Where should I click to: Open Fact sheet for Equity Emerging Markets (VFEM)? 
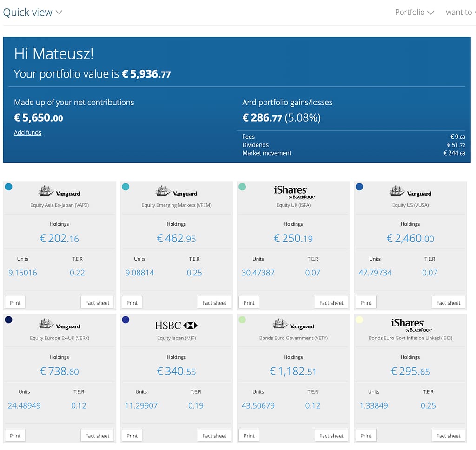click(x=214, y=303)
